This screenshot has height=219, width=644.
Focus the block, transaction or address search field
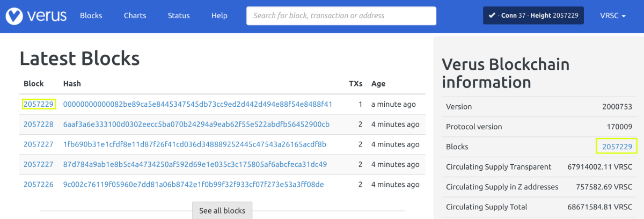coord(341,16)
